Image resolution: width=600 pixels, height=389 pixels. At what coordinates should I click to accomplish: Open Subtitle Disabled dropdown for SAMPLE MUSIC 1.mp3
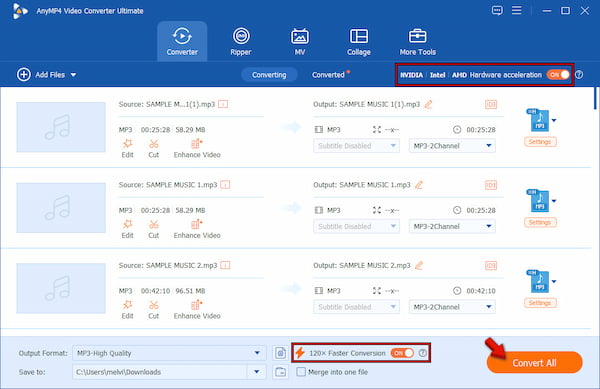pyautogui.click(x=357, y=226)
